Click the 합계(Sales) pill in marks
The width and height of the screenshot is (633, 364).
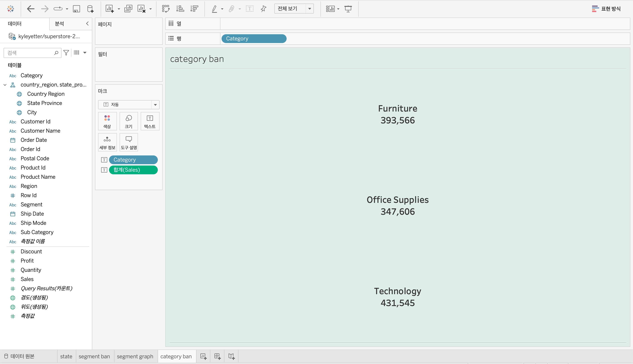tap(133, 170)
